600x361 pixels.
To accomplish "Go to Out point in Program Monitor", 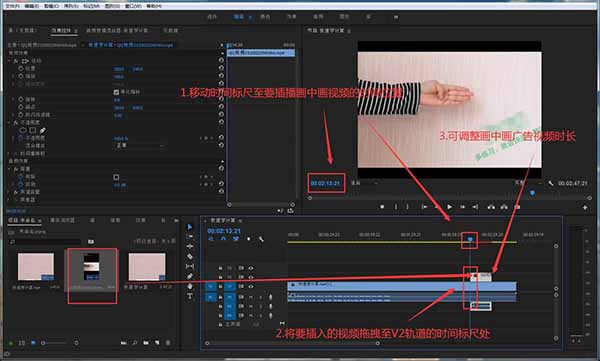I will 475,207.
